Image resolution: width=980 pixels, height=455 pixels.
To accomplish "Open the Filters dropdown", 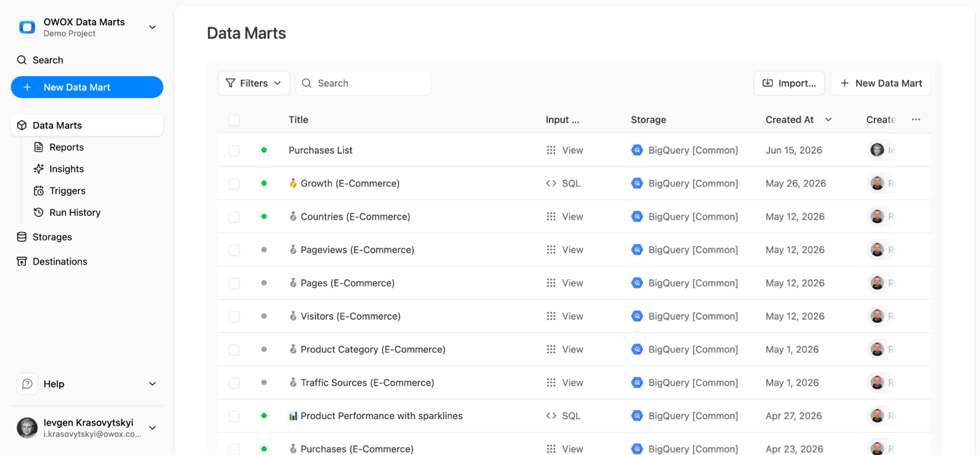I will 254,83.
